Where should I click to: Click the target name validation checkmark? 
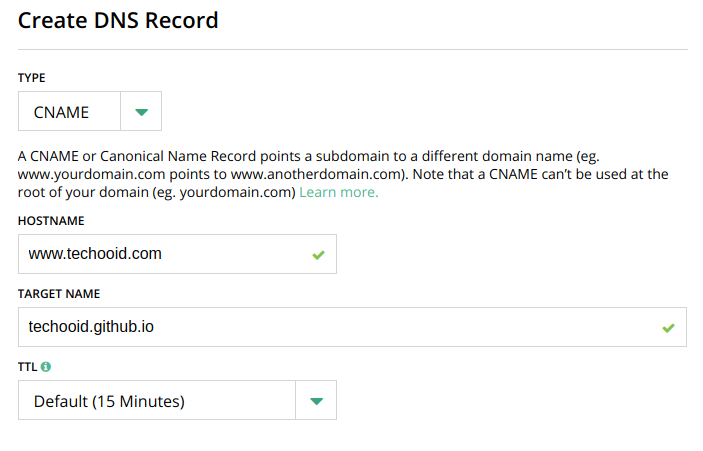(x=668, y=328)
